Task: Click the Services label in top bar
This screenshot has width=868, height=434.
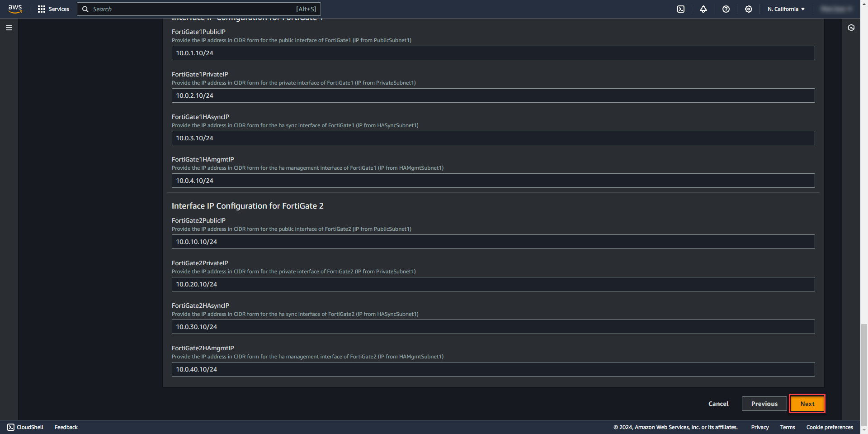Action: [x=59, y=9]
